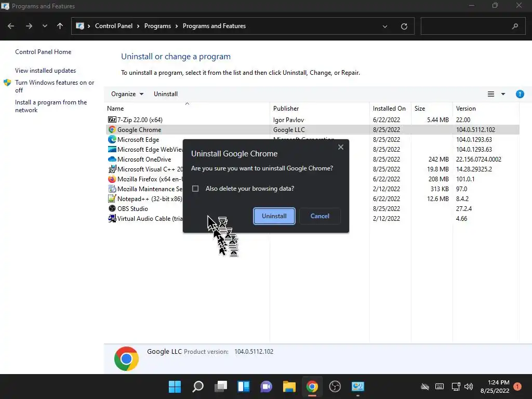The image size is (532, 399).
Task: Click the Microsoft OneDrive cloud icon
Action: coord(112,159)
